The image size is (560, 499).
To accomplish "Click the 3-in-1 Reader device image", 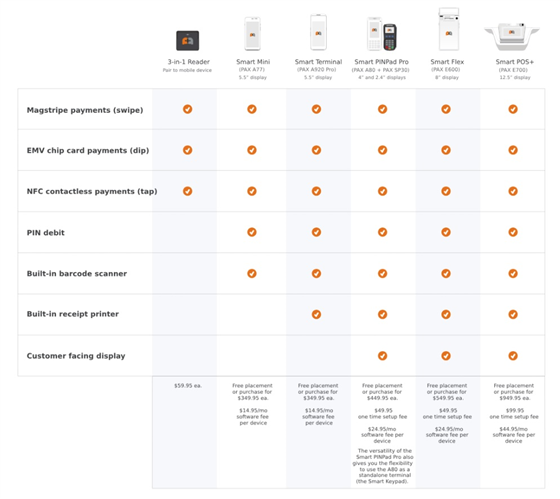I will coord(188,40).
